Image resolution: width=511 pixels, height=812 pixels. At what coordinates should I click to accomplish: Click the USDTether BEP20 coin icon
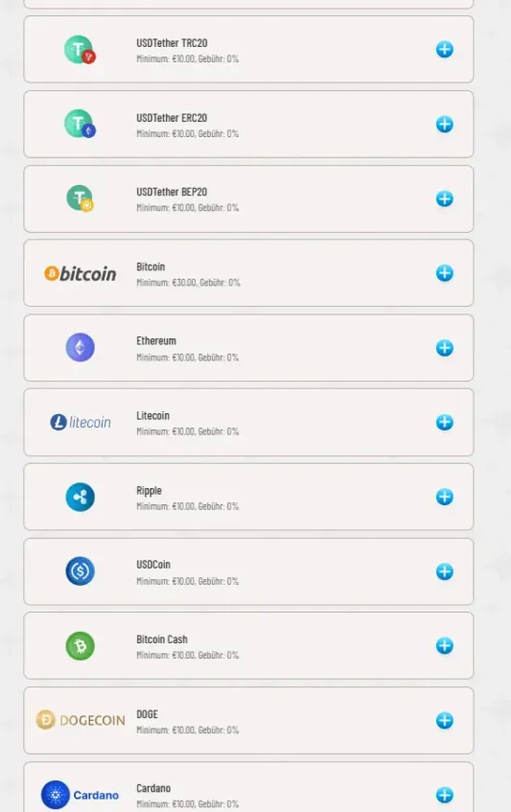point(80,198)
